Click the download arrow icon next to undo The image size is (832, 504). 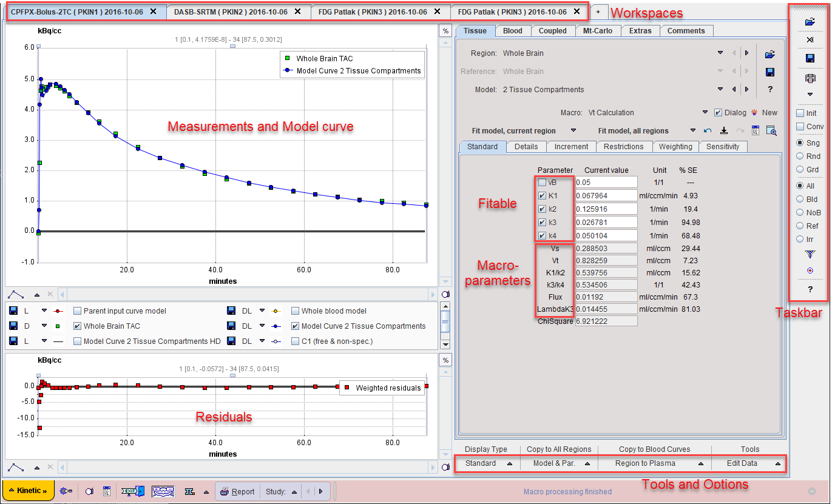pyautogui.click(x=723, y=130)
